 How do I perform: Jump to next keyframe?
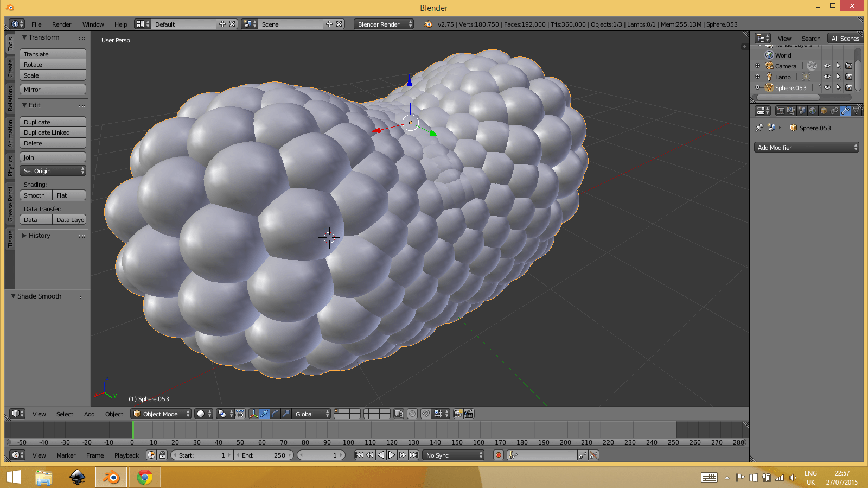pos(403,455)
